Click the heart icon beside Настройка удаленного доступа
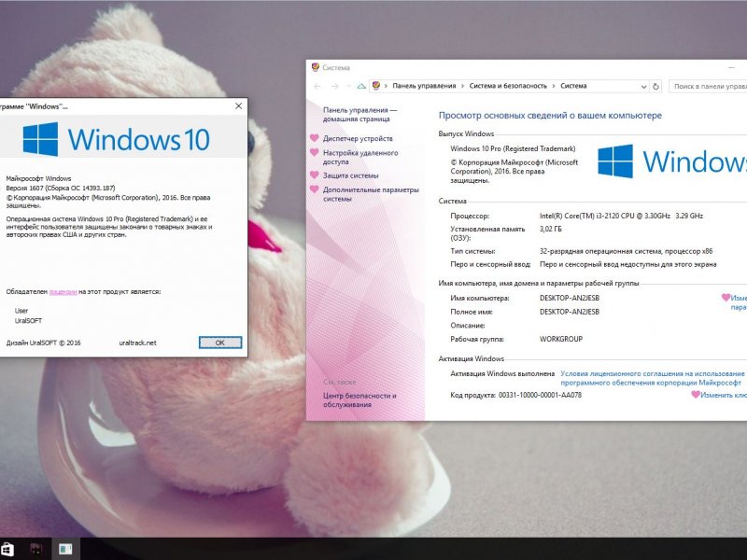 pyautogui.click(x=315, y=152)
